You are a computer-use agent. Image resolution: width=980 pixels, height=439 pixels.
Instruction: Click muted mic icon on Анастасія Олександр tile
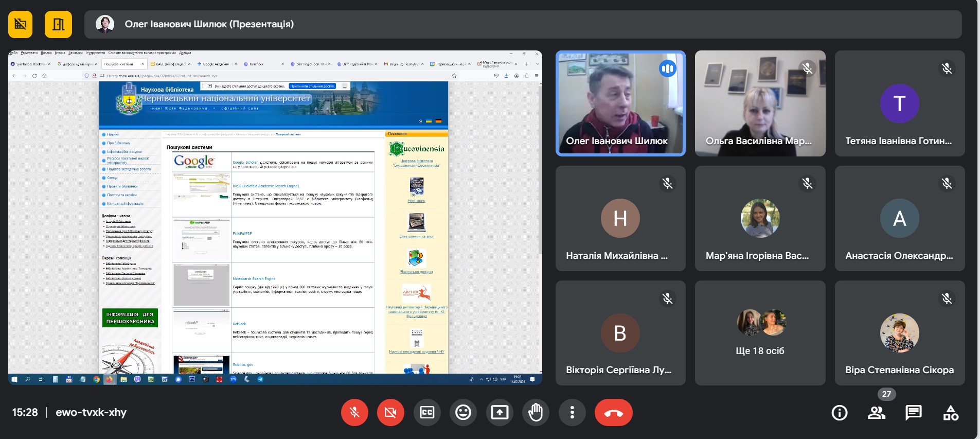[947, 183]
